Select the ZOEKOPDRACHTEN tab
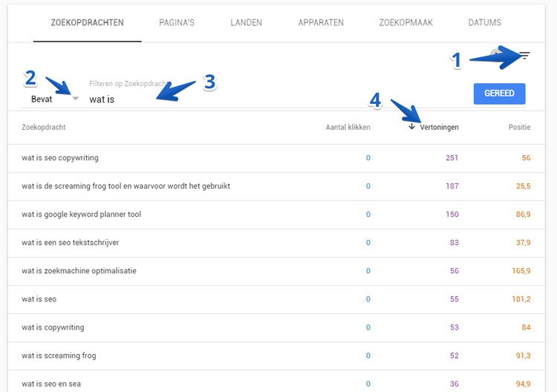The width and height of the screenshot is (557, 392). pos(88,23)
